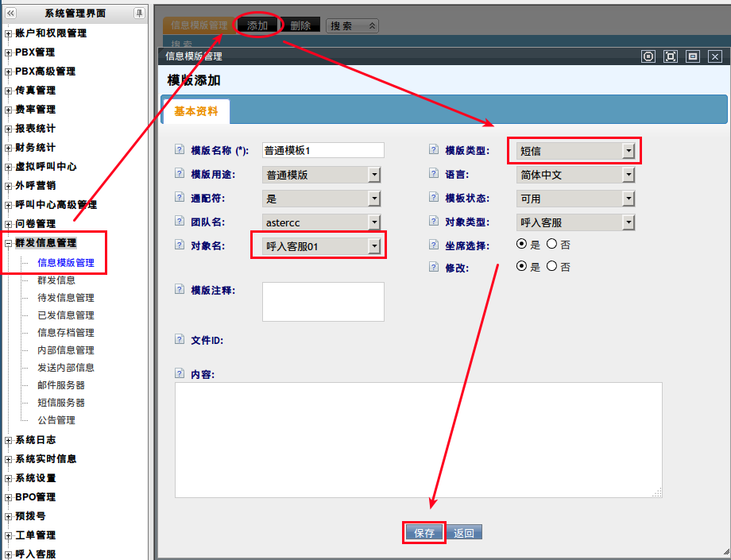Click the 返回 button
This screenshot has height=560, width=731.
pyautogui.click(x=464, y=533)
